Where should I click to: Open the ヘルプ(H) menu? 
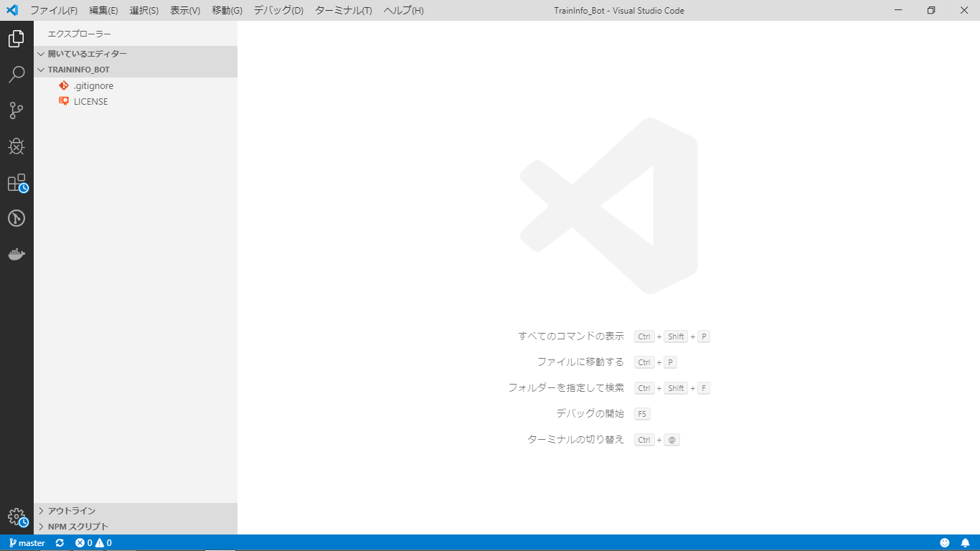(x=404, y=11)
